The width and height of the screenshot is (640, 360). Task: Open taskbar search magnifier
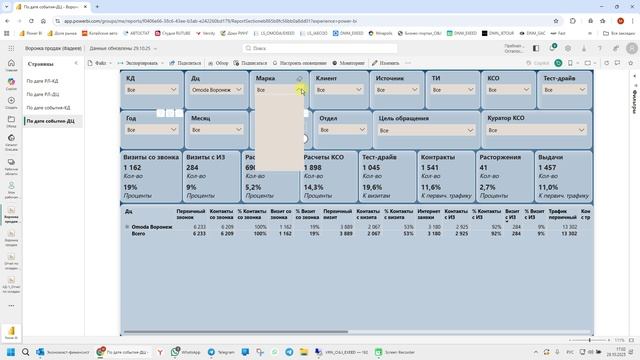pos(25,352)
